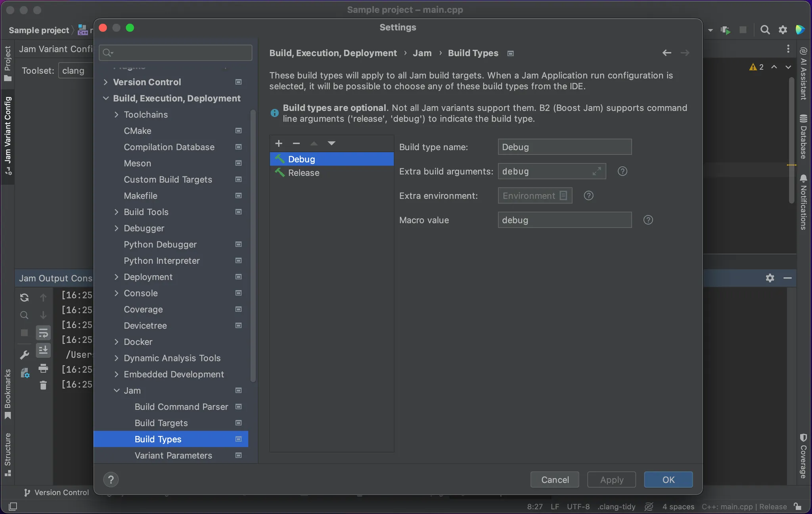This screenshot has width=812, height=514.
Task: Expand the Extra build arguments field
Action: tap(596, 172)
